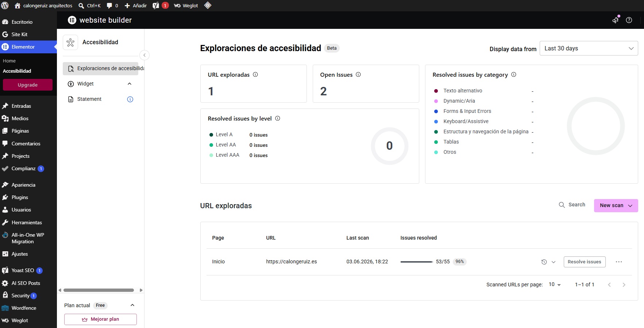Screen dimensions: 644x328
Task: Click the Search button for explored URLs
Action: click(572, 205)
